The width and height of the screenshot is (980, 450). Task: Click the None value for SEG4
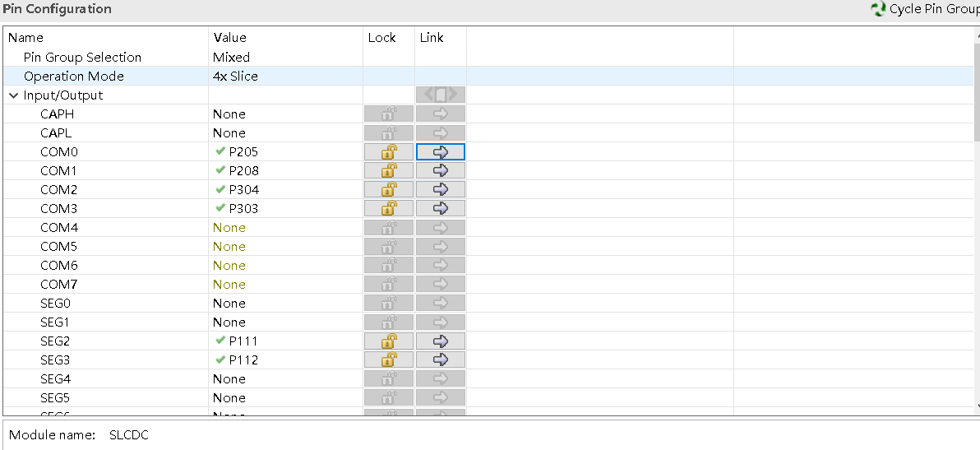229,378
